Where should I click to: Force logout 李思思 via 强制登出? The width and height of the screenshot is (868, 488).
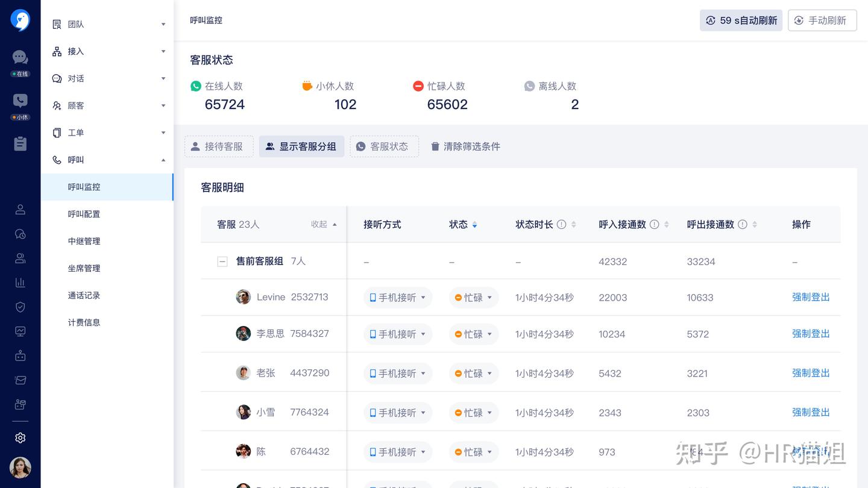pyautogui.click(x=810, y=333)
